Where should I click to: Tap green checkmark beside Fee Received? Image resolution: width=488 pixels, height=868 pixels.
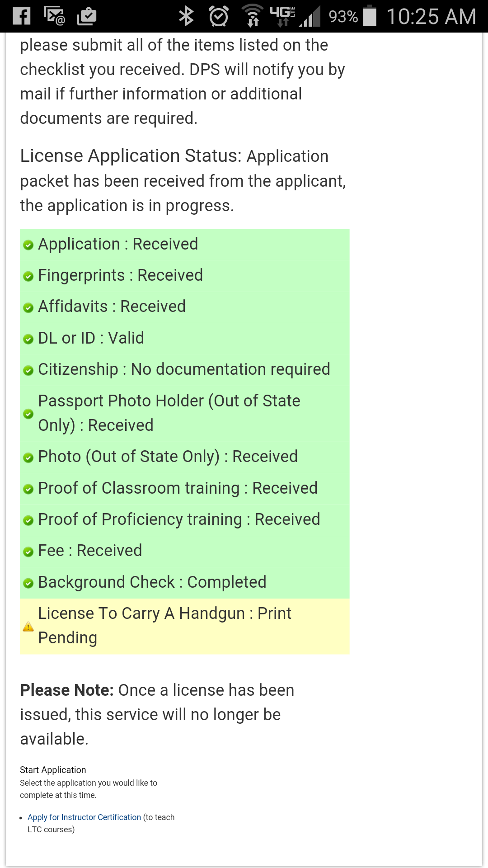click(x=28, y=552)
